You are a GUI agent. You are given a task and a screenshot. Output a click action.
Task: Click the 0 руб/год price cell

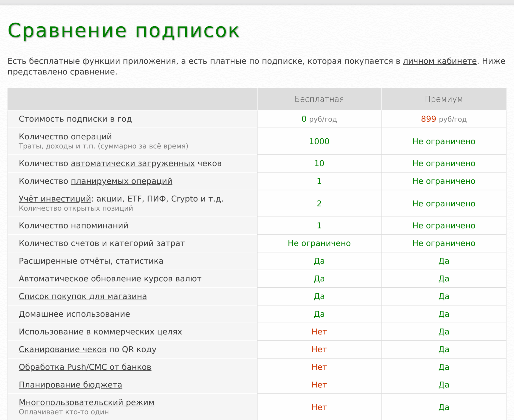tap(319, 119)
